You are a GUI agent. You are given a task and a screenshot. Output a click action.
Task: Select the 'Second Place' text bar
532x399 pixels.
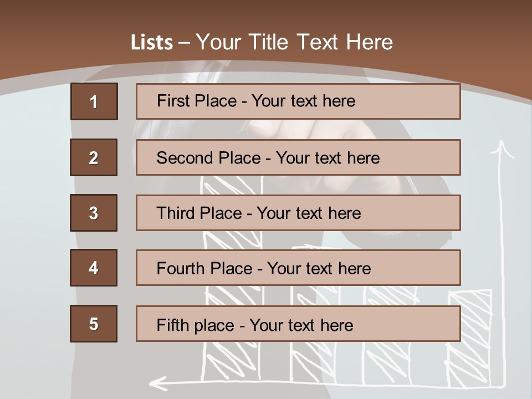298,157
